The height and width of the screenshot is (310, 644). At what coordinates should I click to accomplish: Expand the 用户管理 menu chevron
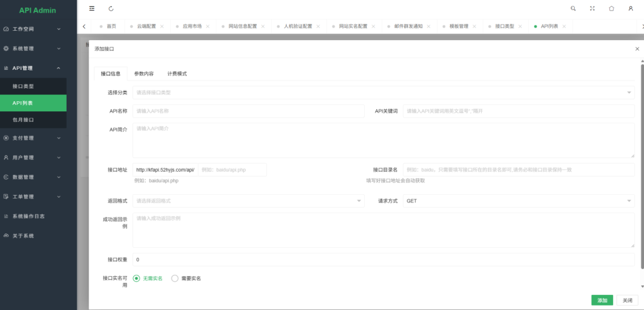pyautogui.click(x=58, y=157)
